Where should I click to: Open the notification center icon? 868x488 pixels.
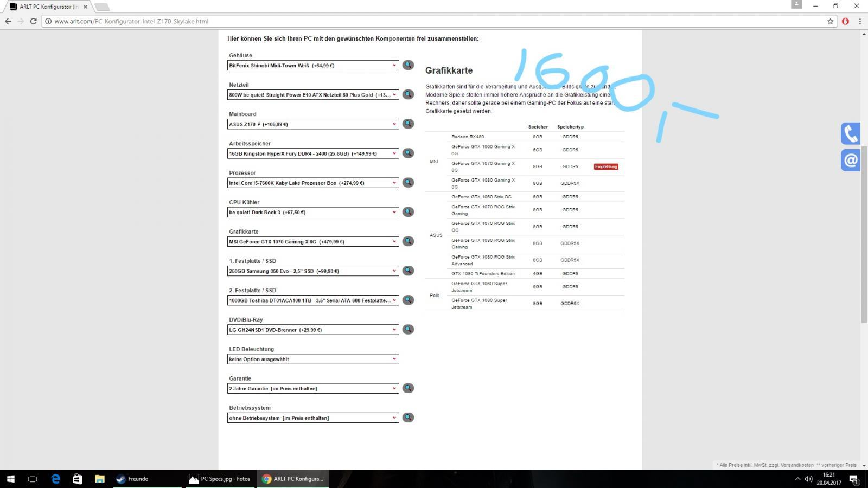(x=853, y=479)
